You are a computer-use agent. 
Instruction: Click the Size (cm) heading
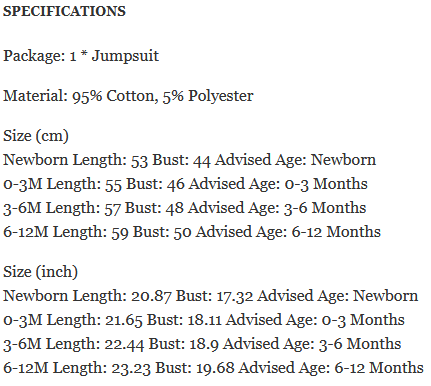pyautogui.click(x=36, y=136)
